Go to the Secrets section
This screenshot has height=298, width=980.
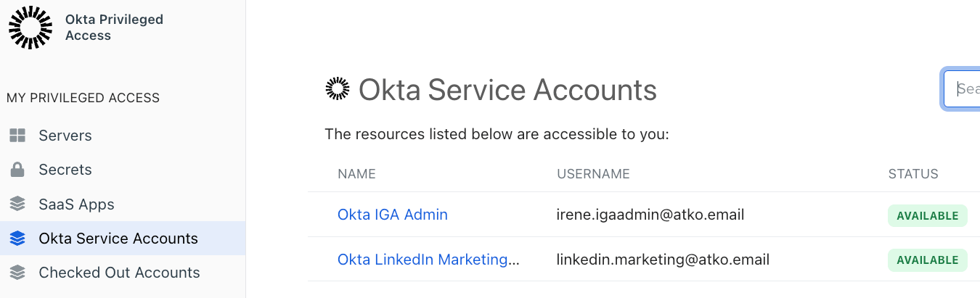[x=65, y=170]
